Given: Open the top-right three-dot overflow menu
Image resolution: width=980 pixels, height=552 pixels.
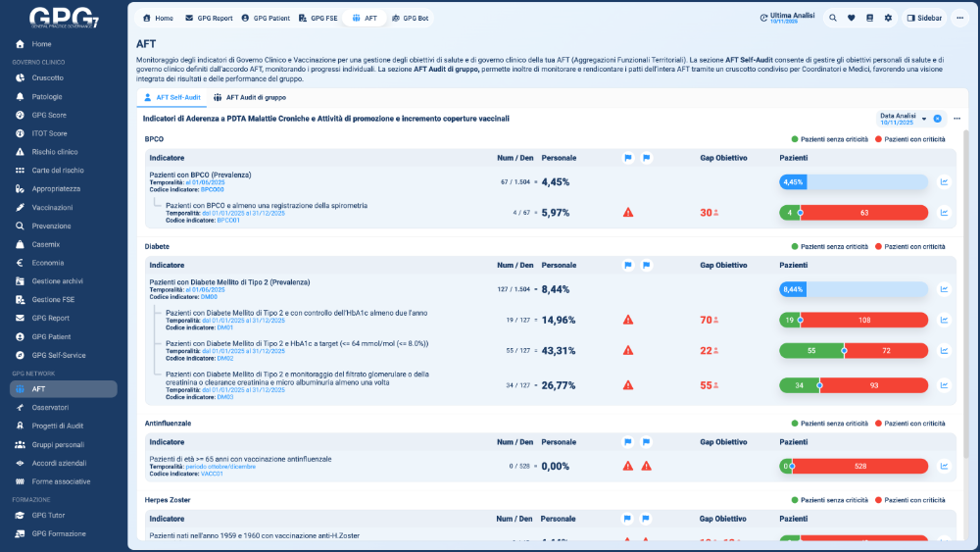Looking at the screenshot, I should tap(960, 18).
